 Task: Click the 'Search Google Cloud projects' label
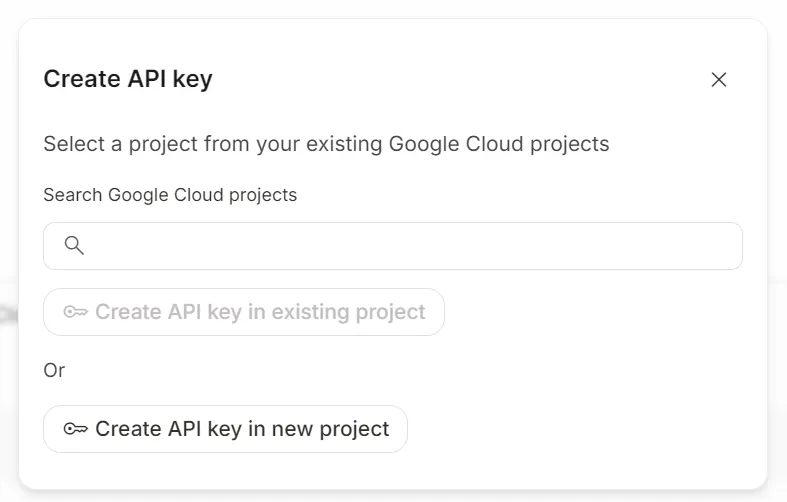(x=170, y=195)
